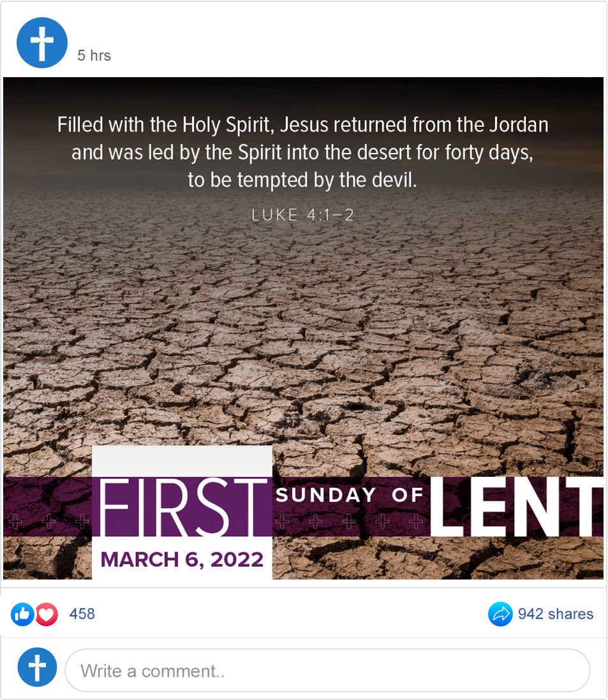Click the Bible verse text on the image

(x=302, y=152)
